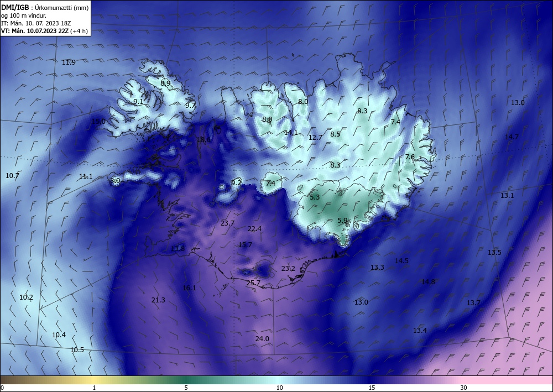Screen dimensions: 553x392
Task: Click the 13.3 value label
Action: pyautogui.click(x=377, y=268)
